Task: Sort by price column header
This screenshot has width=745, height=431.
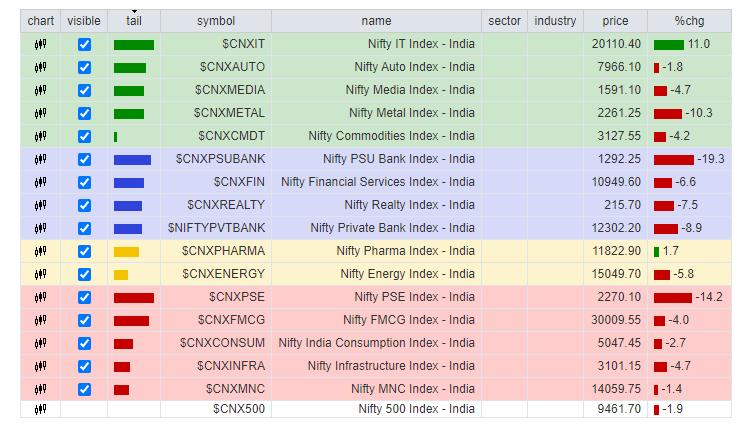Action: pos(615,21)
